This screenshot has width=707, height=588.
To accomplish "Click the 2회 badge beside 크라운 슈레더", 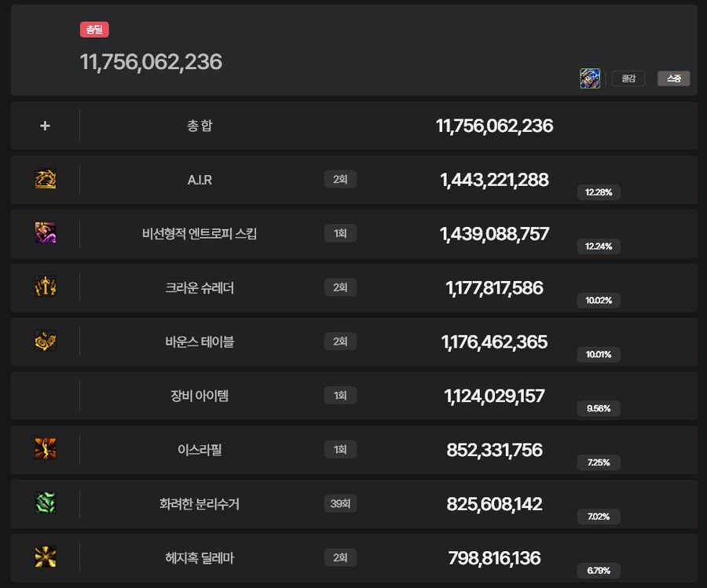I will [340, 287].
